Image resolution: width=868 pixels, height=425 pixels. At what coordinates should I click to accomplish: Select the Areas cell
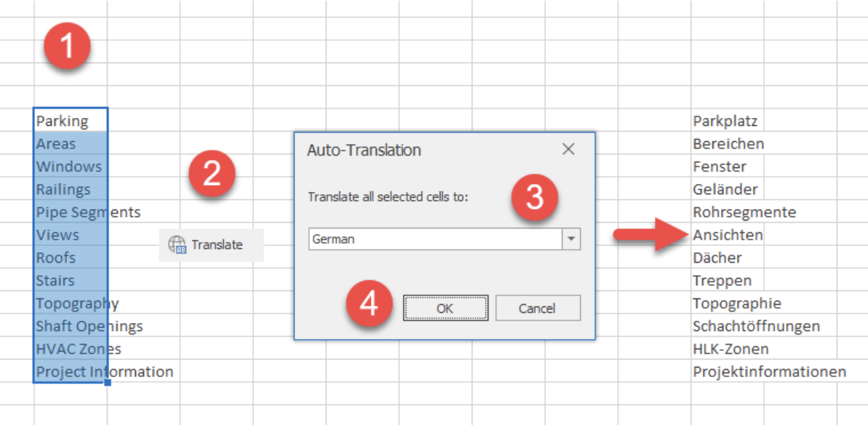tap(71, 143)
